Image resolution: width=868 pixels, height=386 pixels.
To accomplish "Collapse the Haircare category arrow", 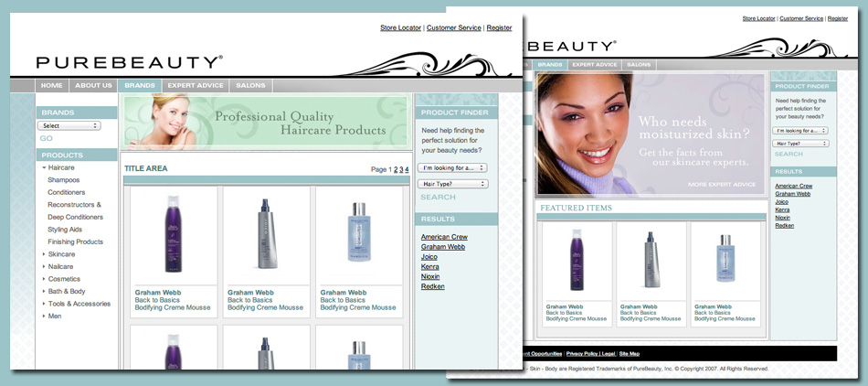I will pos(44,168).
